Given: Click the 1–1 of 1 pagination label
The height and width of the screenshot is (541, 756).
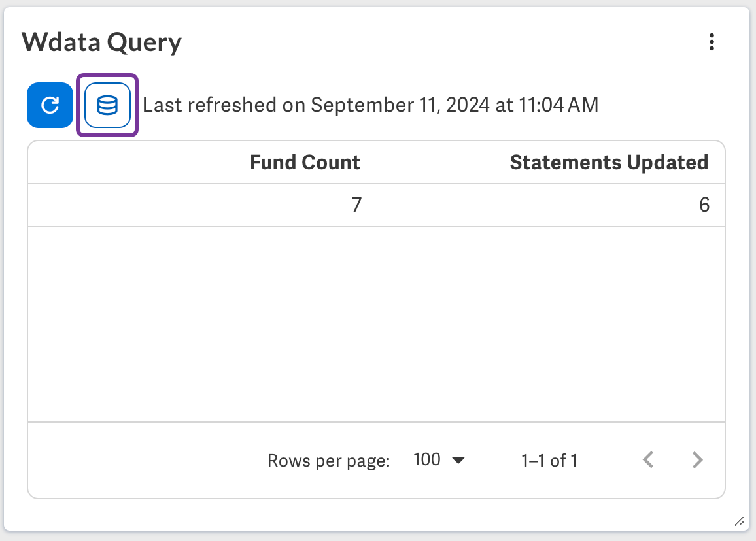Looking at the screenshot, I should coord(549,460).
